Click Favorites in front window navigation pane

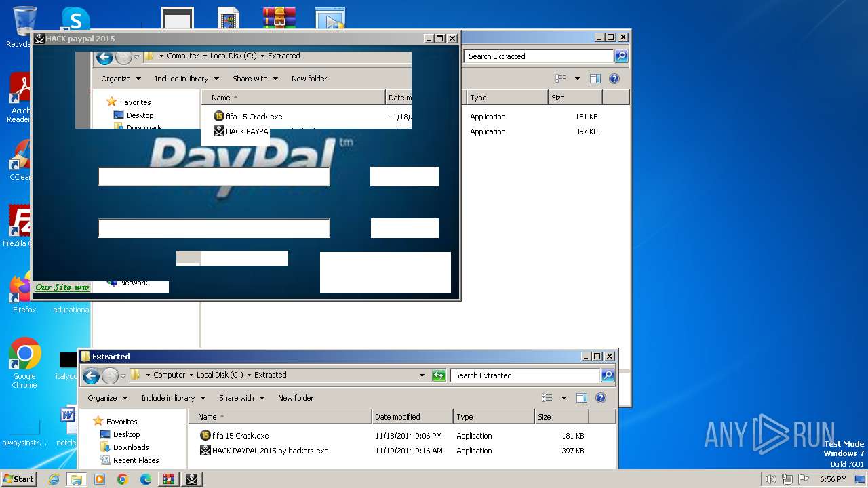tap(121, 421)
